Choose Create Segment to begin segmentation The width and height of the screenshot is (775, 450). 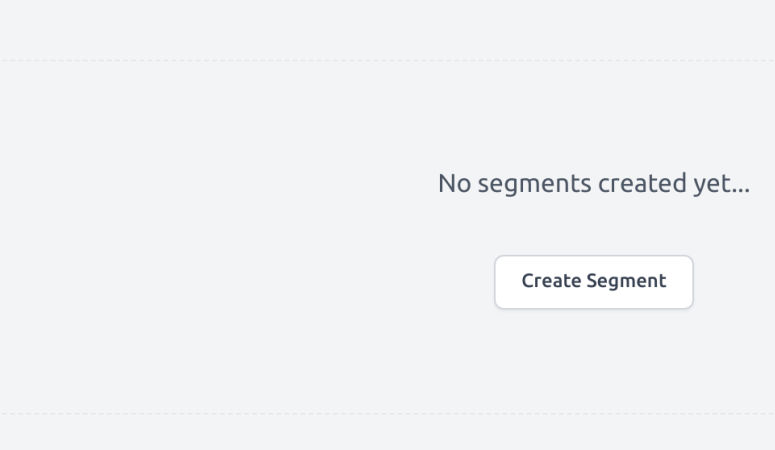click(594, 282)
